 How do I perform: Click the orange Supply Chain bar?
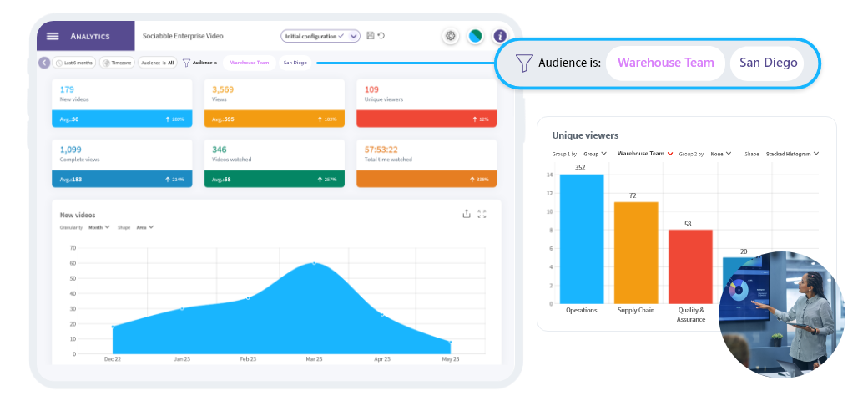tap(636, 252)
